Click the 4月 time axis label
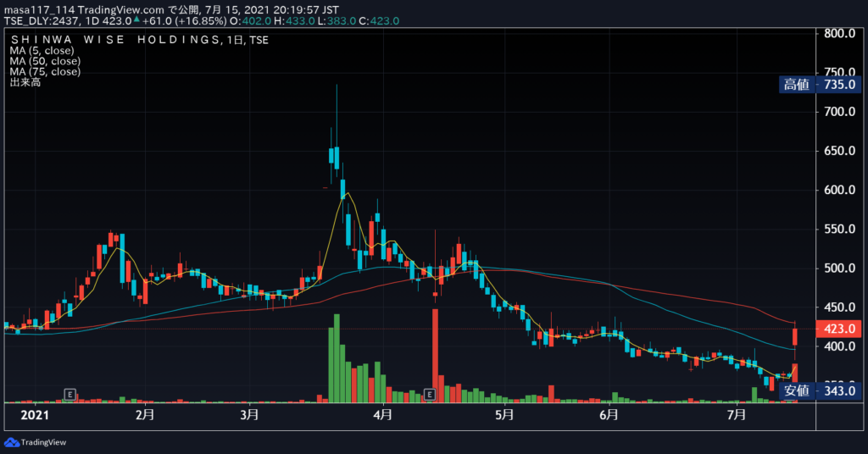This screenshot has height=454, width=868. click(383, 415)
